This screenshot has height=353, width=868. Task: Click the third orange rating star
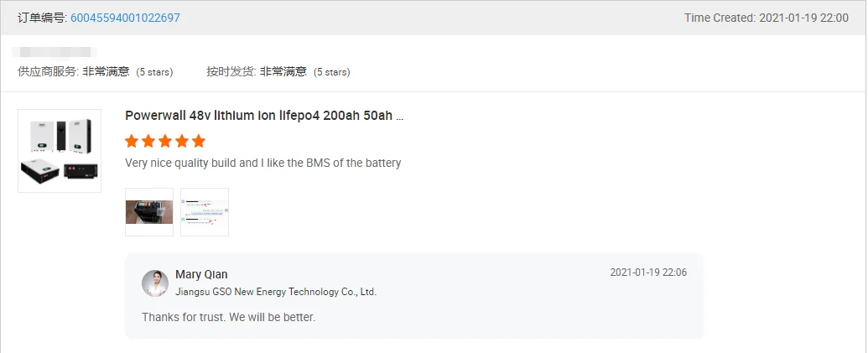(165, 141)
